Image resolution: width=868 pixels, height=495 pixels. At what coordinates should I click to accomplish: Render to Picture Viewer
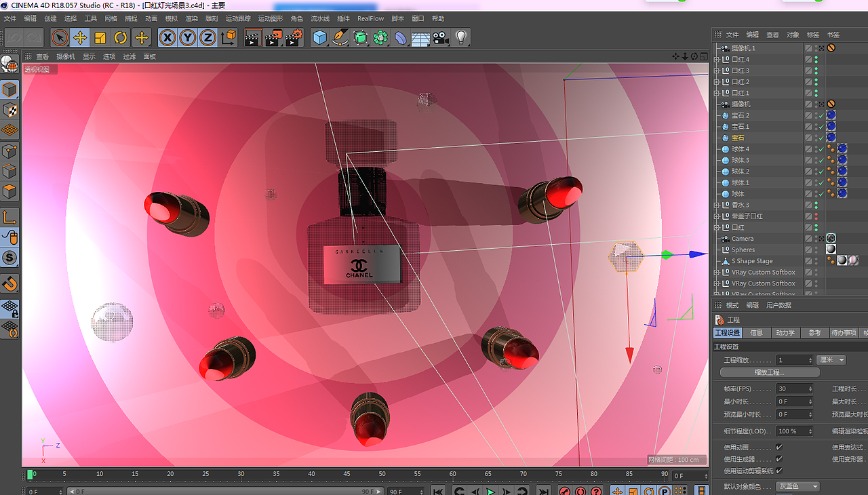tap(273, 37)
